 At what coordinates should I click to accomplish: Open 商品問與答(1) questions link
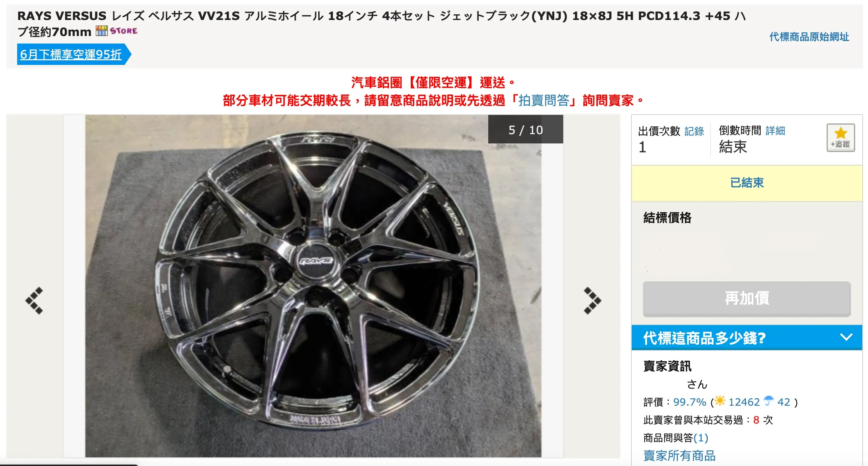point(676,438)
